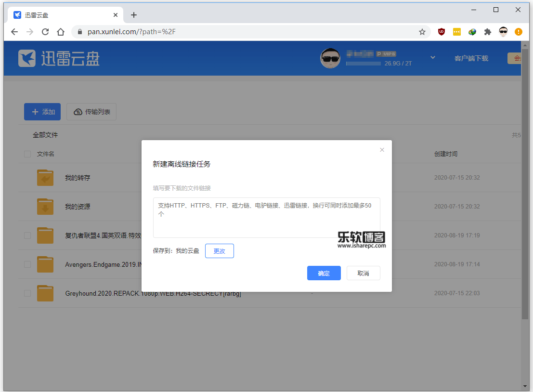Close the offline link task dialog

[x=382, y=150]
